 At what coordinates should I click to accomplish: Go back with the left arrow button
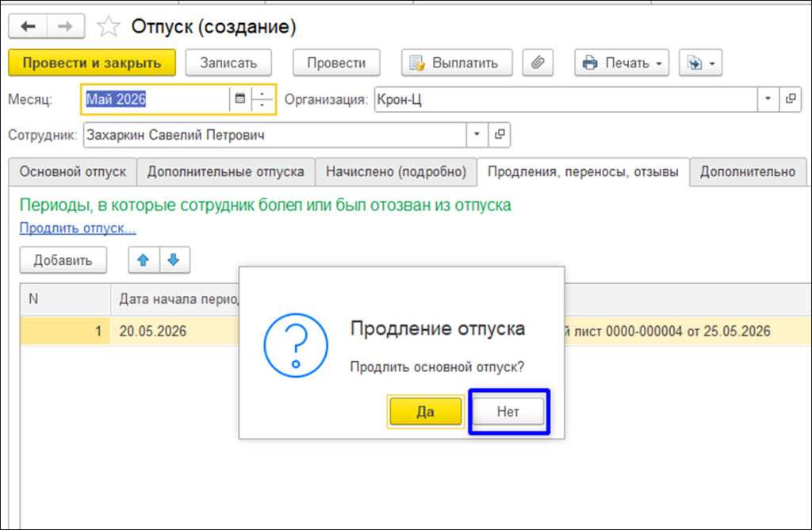pos(28,26)
